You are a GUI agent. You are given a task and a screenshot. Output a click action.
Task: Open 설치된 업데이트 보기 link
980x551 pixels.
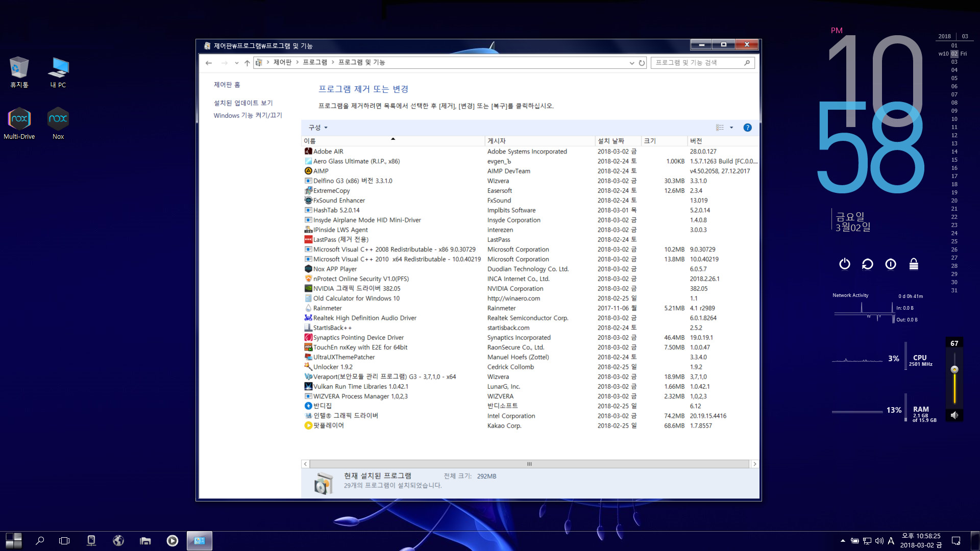click(x=243, y=103)
